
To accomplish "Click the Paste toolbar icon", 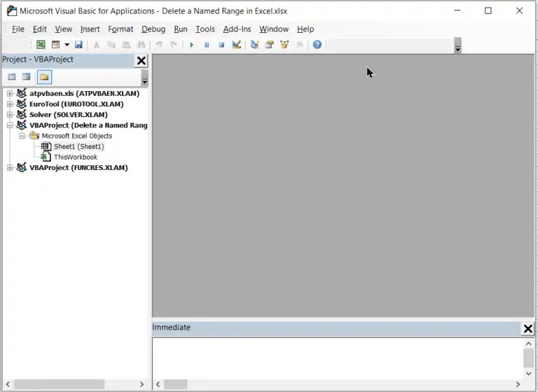I will (x=126, y=45).
